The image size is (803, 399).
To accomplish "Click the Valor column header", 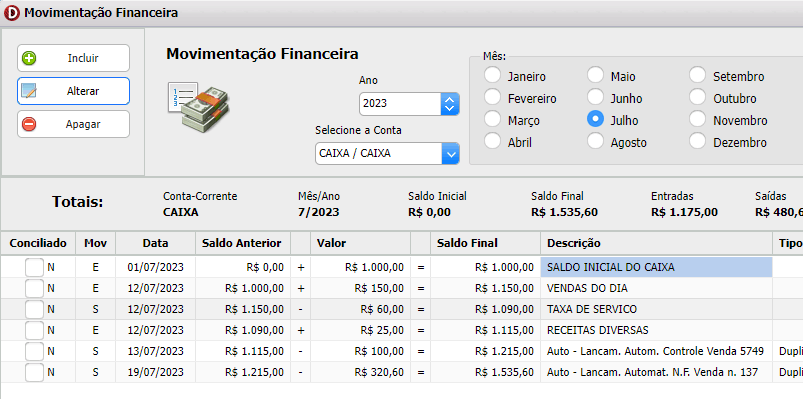I will 361,243.
